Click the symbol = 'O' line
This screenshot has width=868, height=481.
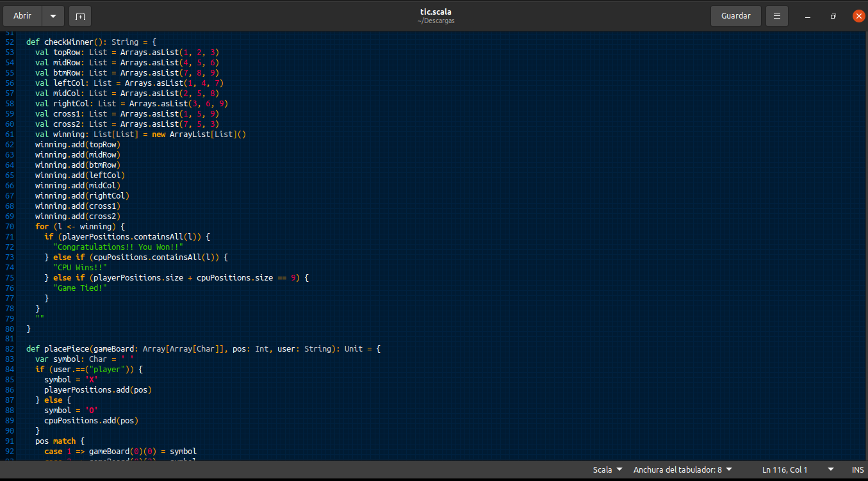tap(71, 411)
